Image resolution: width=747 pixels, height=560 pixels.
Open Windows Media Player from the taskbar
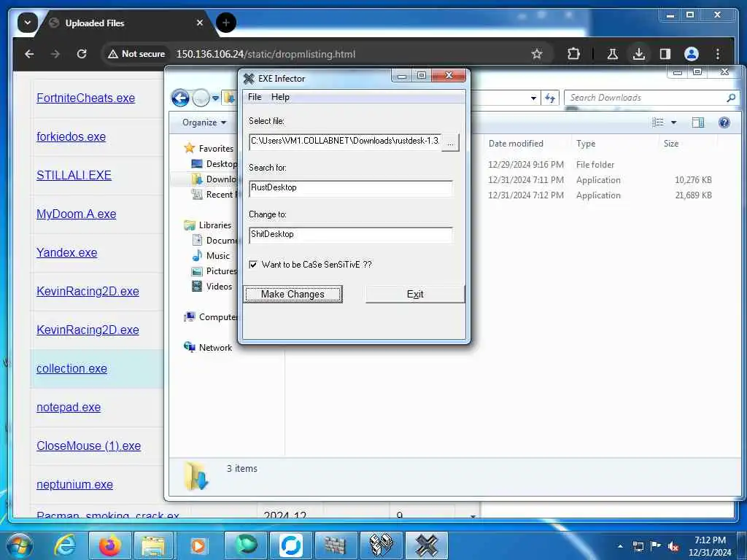pyautogui.click(x=198, y=545)
